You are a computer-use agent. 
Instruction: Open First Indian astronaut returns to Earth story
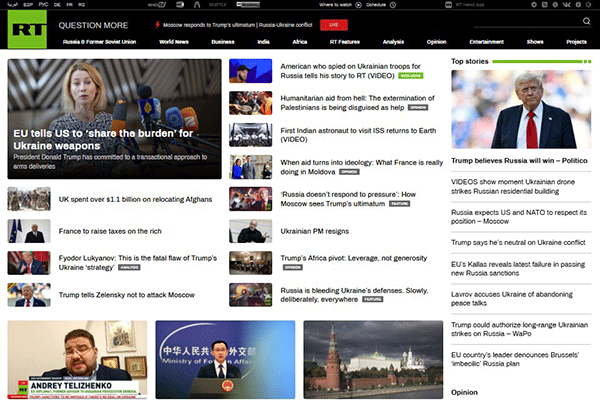click(x=358, y=135)
